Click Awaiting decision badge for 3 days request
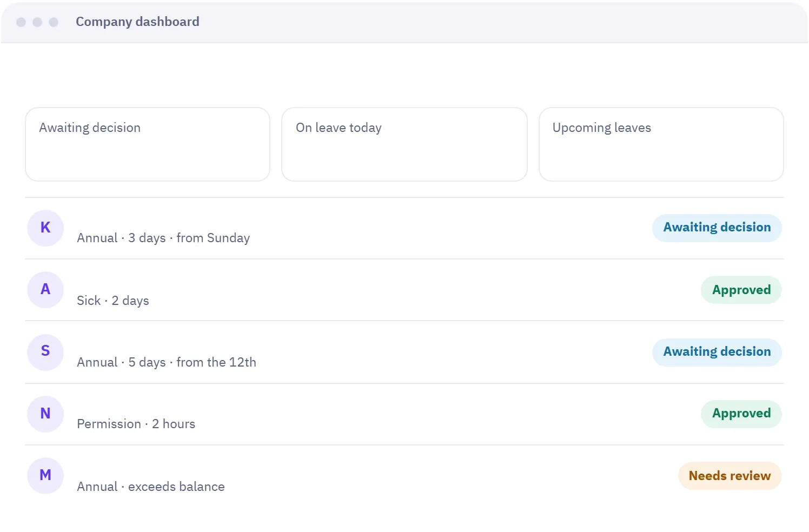Image resolution: width=809 pixels, height=532 pixels. tap(717, 228)
